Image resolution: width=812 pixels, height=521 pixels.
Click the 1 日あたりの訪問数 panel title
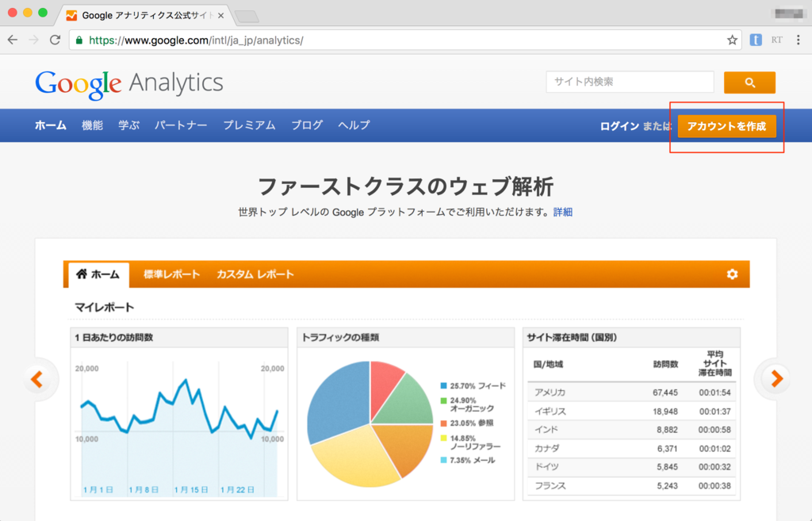[114, 337]
